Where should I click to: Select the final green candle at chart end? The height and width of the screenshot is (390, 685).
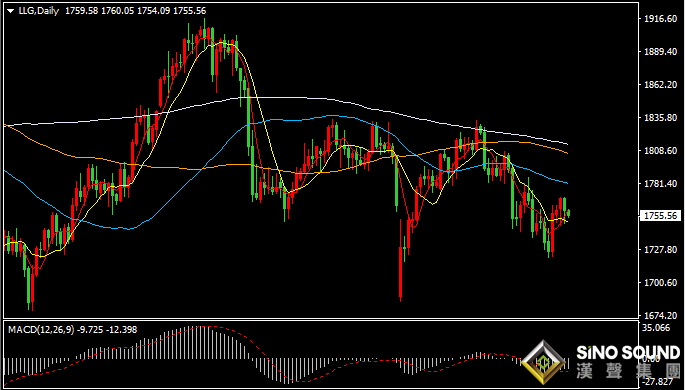point(568,213)
